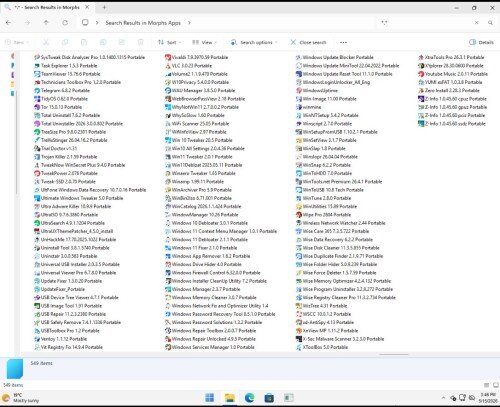Click the Vivaldi Portable icon
The image size is (500, 407).
pos(168,57)
